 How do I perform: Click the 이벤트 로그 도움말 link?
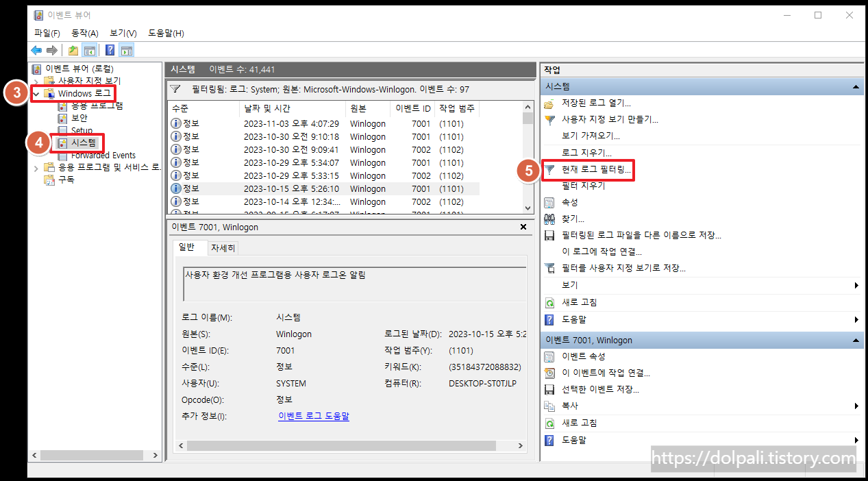click(x=313, y=416)
